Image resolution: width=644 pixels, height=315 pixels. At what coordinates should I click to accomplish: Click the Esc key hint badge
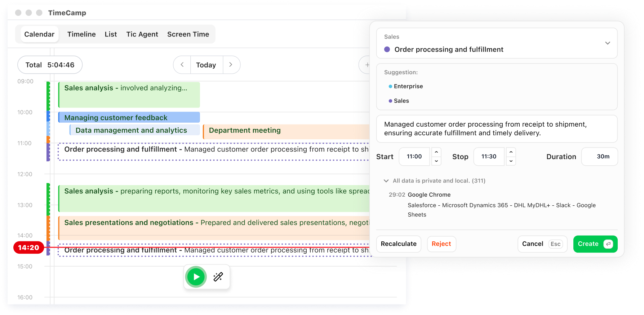[556, 244]
